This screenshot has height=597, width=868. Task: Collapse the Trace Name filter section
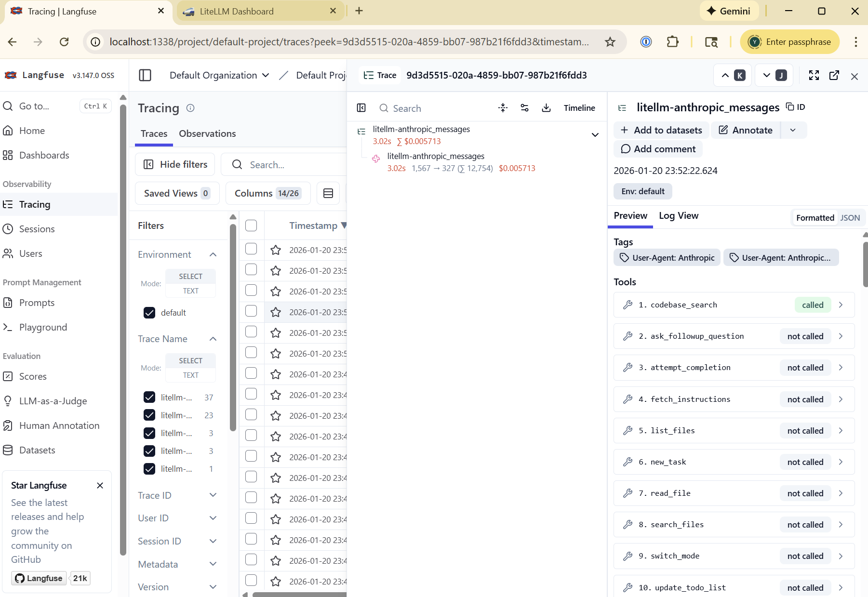pyautogui.click(x=213, y=339)
